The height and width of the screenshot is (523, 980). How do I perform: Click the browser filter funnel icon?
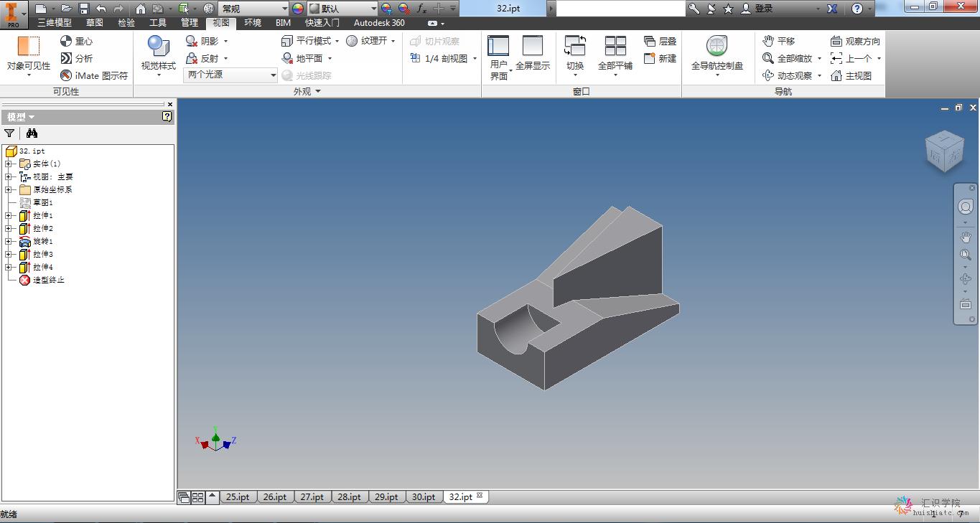9,133
